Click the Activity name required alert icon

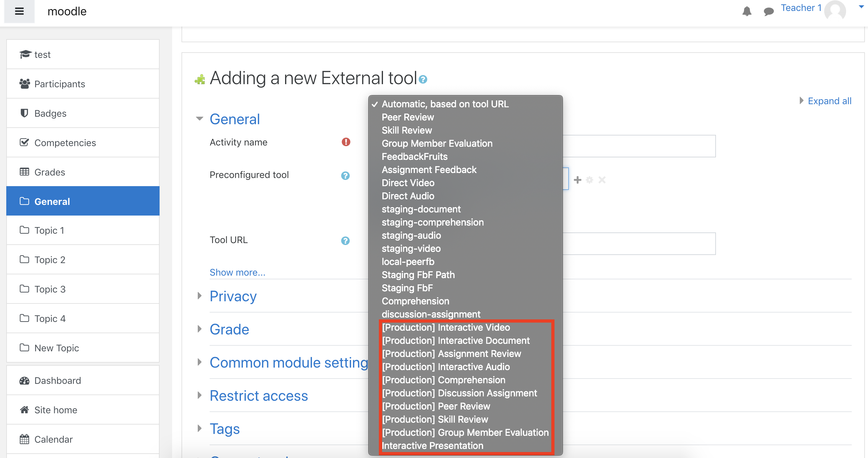(x=346, y=142)
